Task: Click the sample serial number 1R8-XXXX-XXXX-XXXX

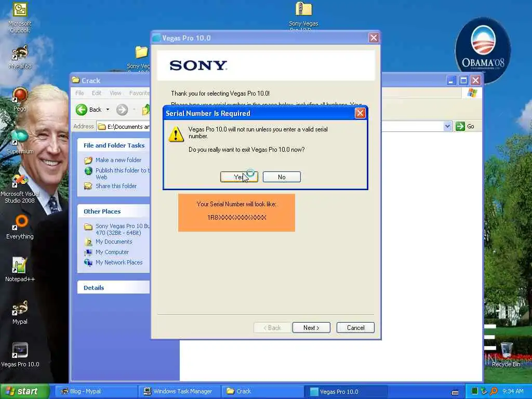Action: pos(237,217)
